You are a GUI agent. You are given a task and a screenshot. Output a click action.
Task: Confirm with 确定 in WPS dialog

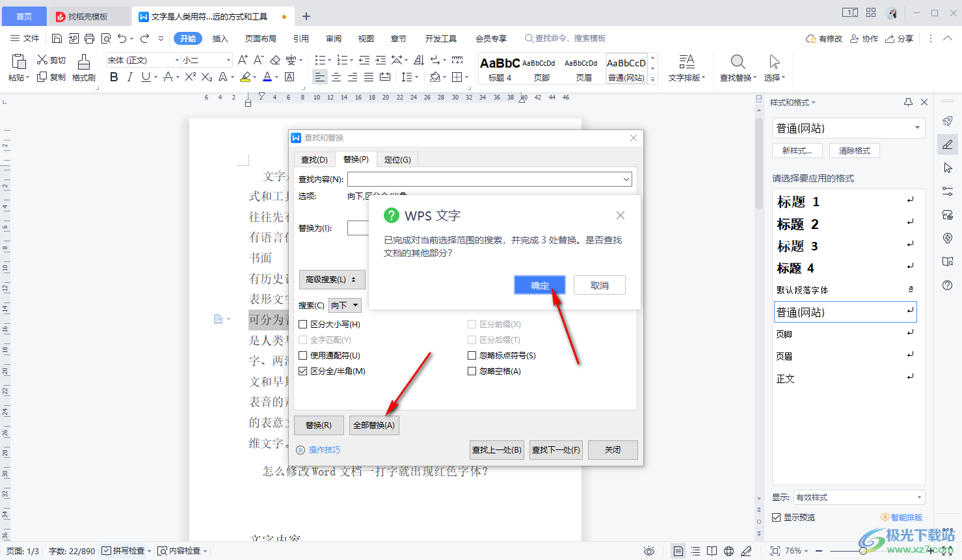click(x=540, y=285)
